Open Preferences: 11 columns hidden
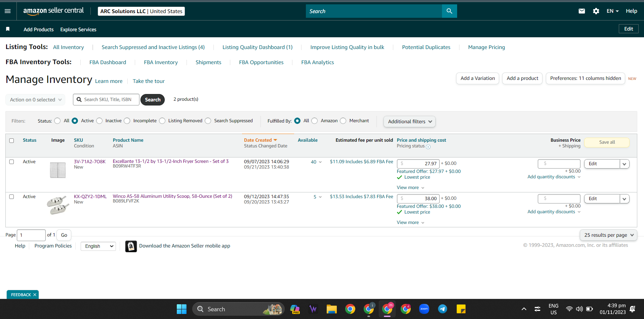The width and height of the screenshot is (644, 319). pos(586,79)
